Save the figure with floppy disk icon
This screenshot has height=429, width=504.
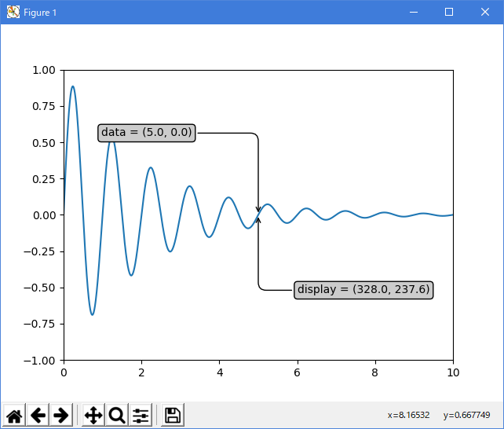173,415
